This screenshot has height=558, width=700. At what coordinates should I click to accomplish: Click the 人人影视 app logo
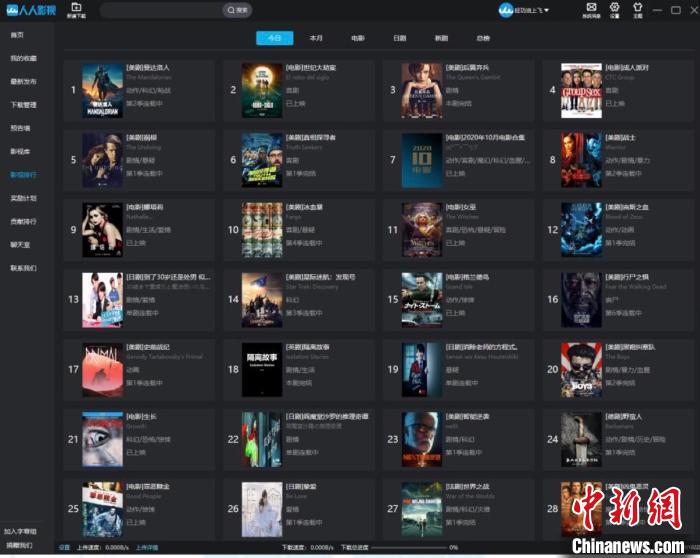point(28,10)
